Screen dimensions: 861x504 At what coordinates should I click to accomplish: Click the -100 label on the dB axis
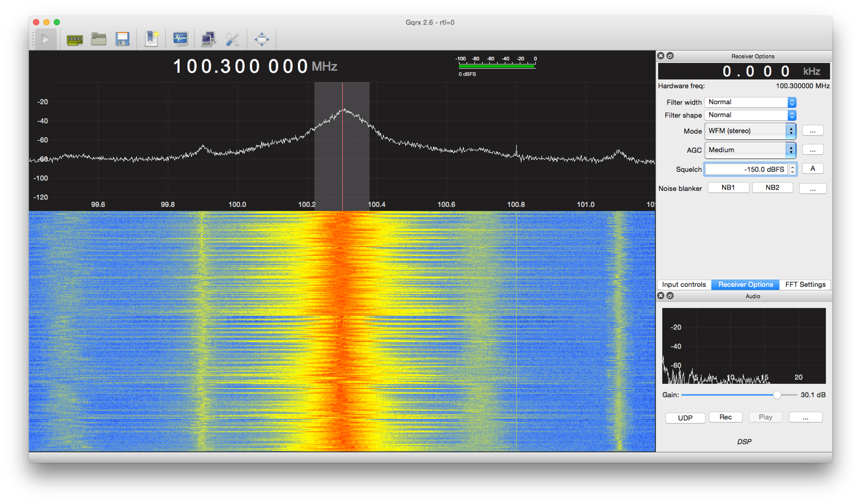(x=40, y=178)
